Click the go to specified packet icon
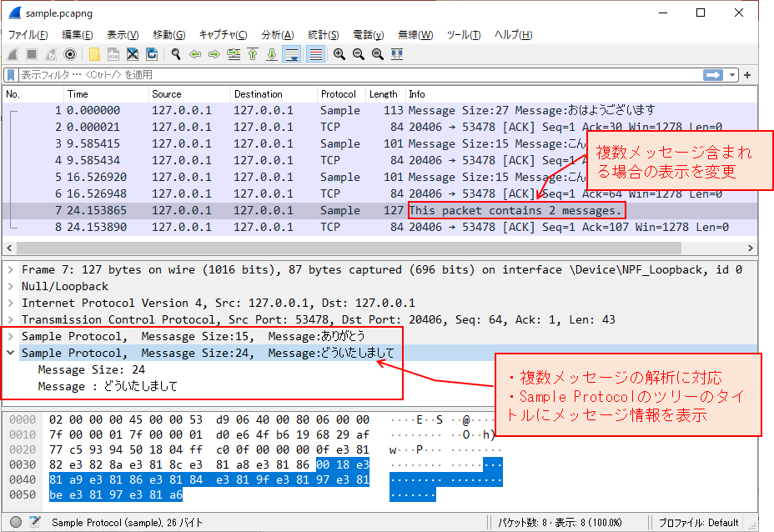This screenshot has height=532, width=774. coord(234,54)
